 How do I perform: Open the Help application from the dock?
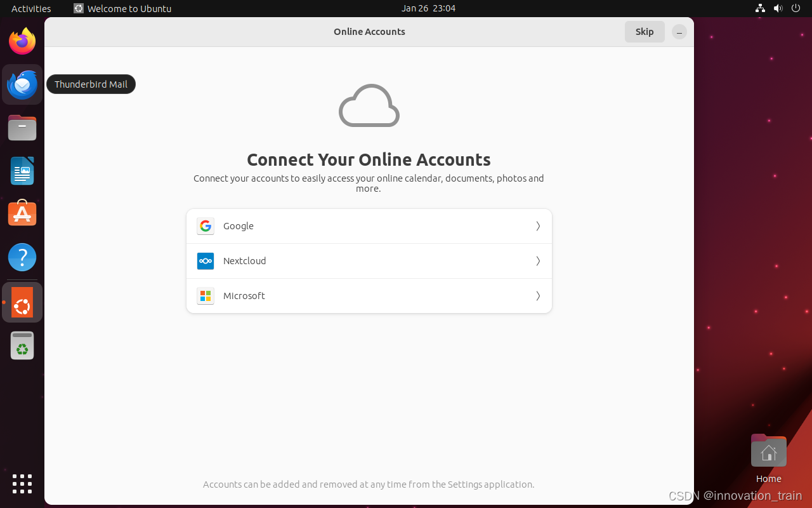click(22, 257)
